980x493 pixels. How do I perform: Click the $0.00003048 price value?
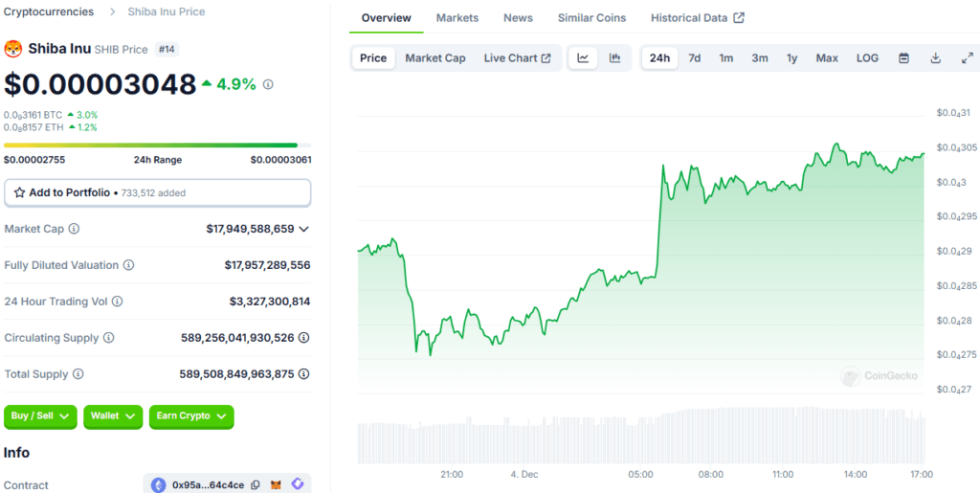[100, 84]
